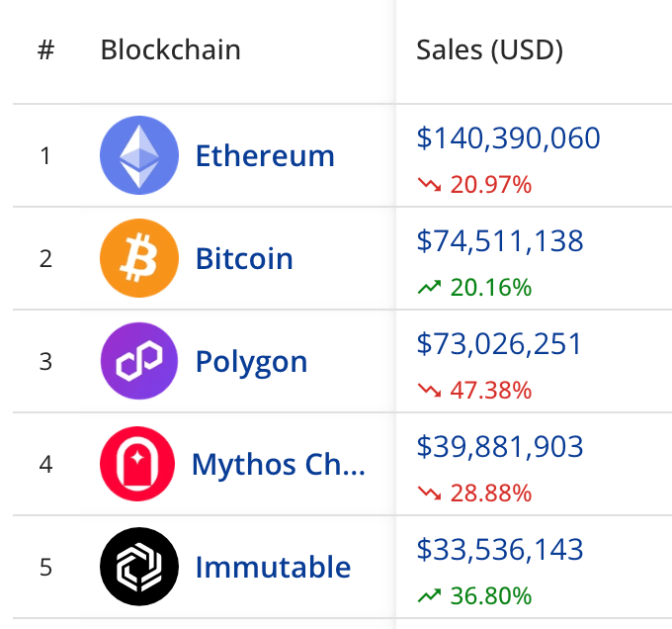The width and height of the screenshot is (672, 629).
Task: Open the Bitcoin blockchain link
Action: [244, 258]
